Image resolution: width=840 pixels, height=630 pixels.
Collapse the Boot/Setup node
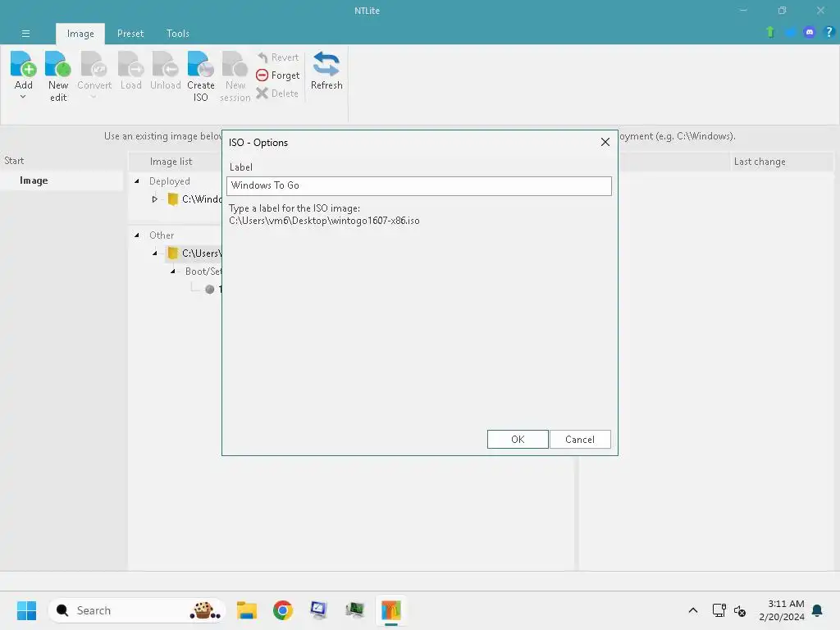pos(173,272)
